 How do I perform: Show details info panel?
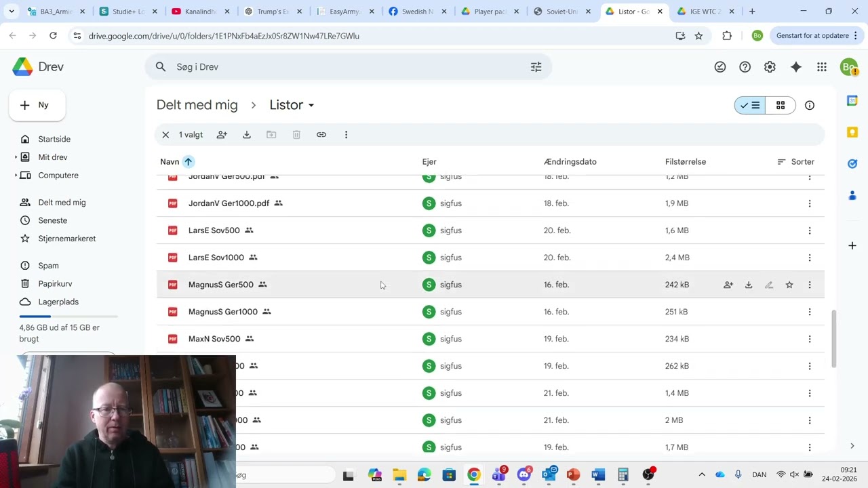click(x=810, y=105)
